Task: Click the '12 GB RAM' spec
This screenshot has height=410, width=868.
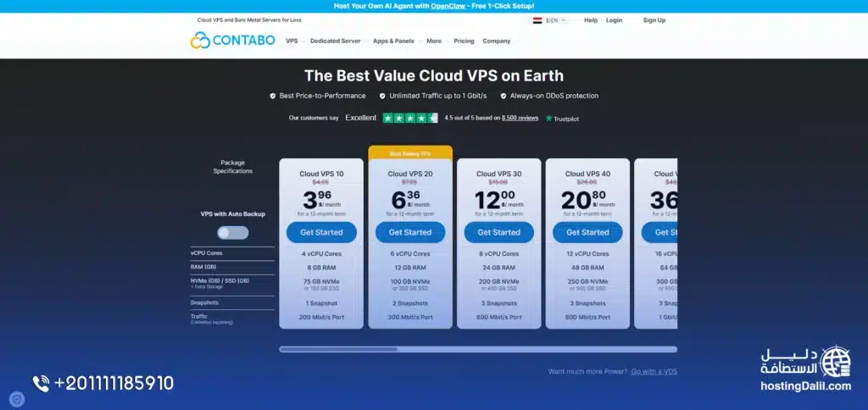Action: (410, 268)
